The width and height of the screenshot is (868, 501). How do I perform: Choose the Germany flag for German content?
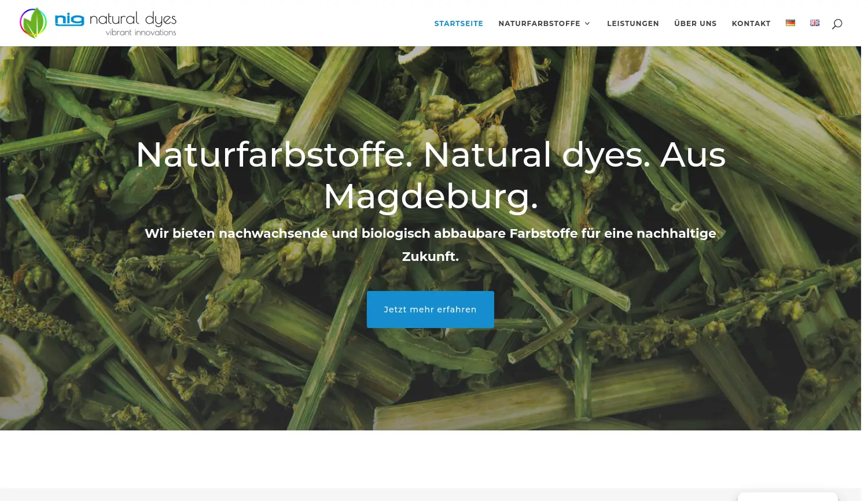click(x=790, y=23)
